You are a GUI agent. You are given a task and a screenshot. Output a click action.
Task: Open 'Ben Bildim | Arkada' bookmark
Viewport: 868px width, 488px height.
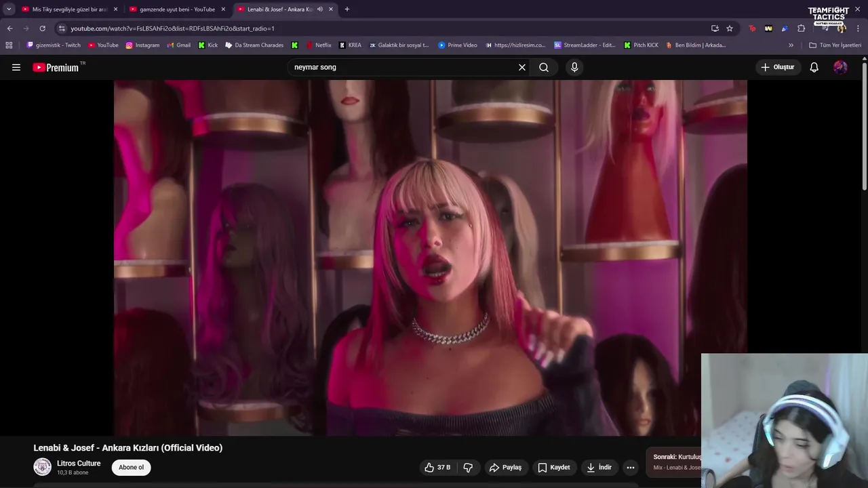(x=696, y=45)
